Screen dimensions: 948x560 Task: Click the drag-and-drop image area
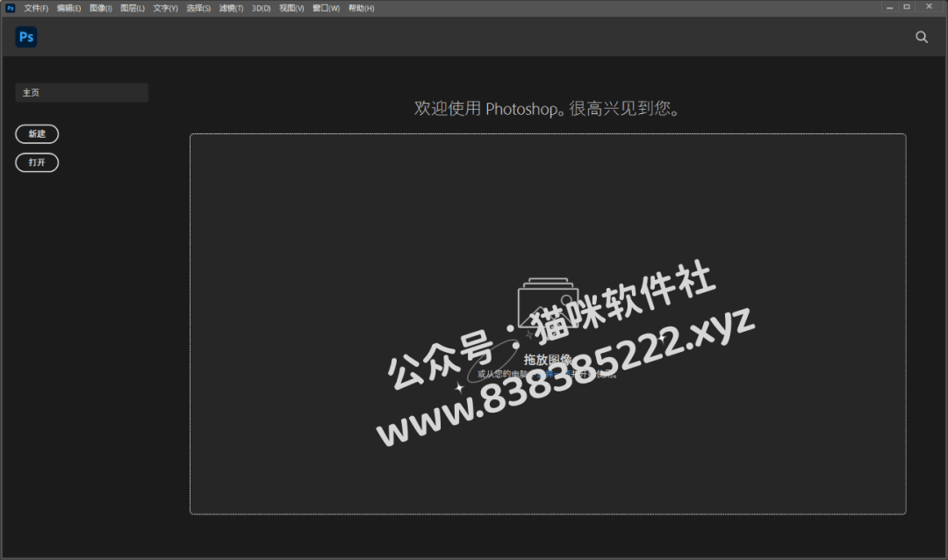[548, 324]
